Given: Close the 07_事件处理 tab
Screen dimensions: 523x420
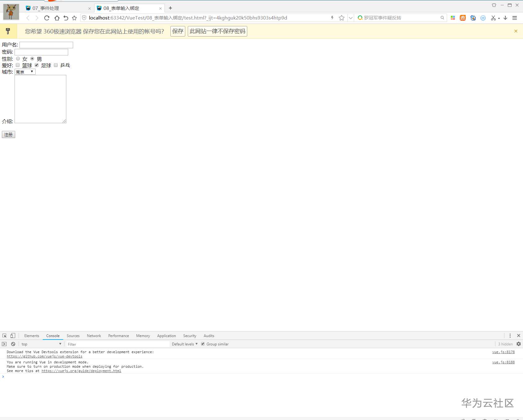Looking at the screenshot, I should tap(90, 8).
